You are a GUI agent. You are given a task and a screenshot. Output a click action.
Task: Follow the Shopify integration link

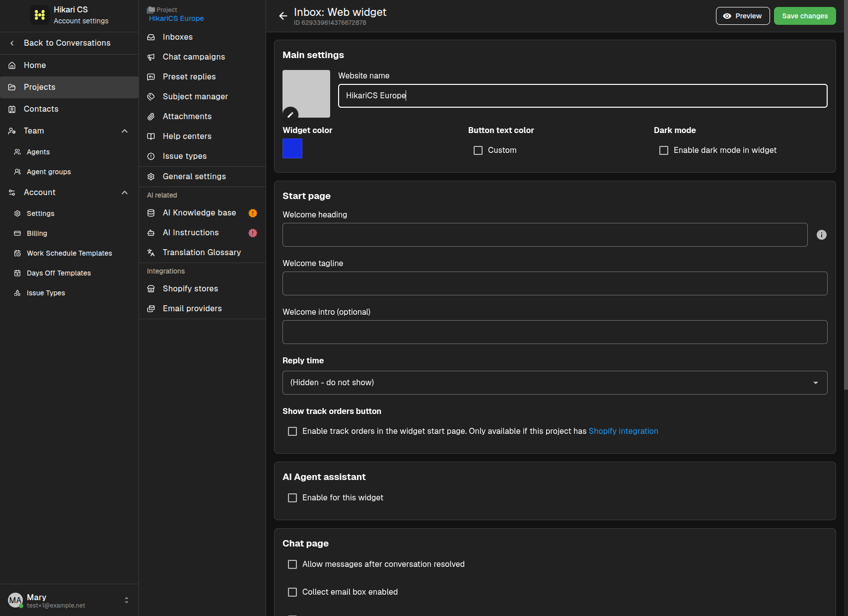(x=623, y=431)
